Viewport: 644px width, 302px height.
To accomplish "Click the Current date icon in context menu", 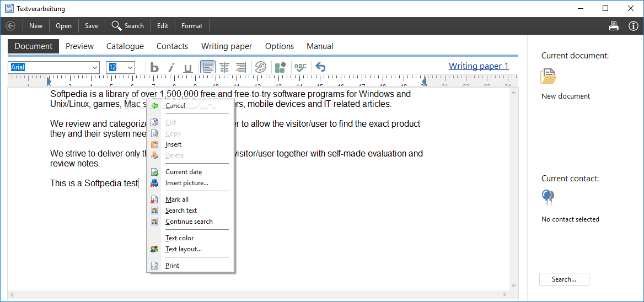I will (154, 172).
